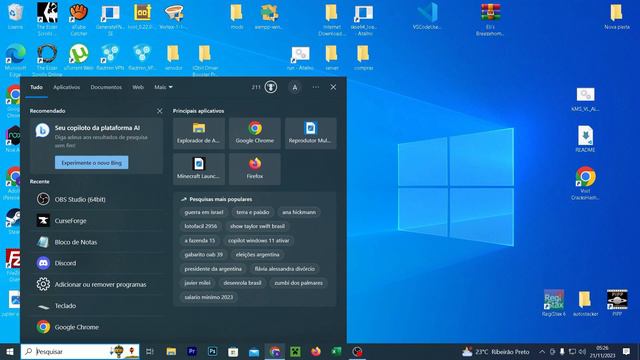Click the rewards medal icon in search header
The height and width of the screenshot is (360, 640).
tap(271, 87)
